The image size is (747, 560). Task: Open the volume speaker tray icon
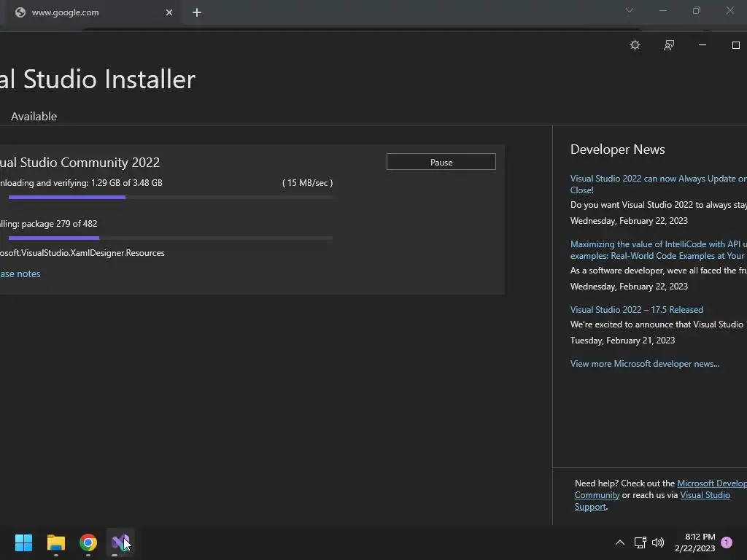[x=658, y=542]
